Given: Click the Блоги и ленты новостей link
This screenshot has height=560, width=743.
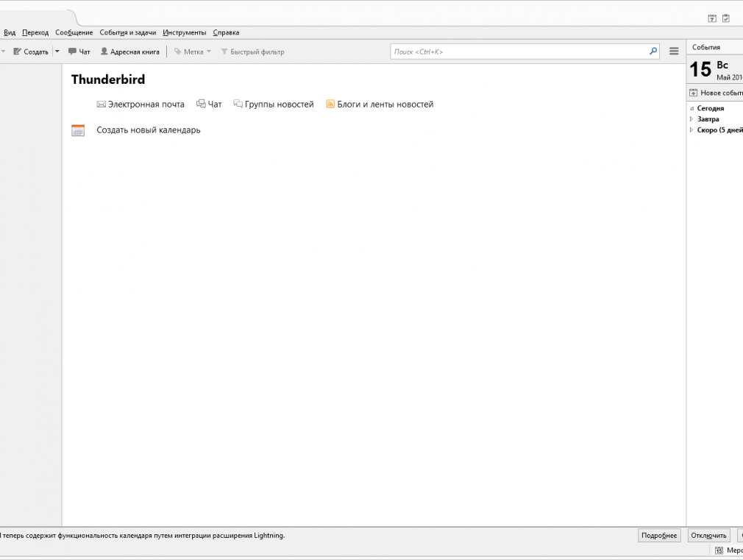Looking at the screenshot, I should point(380,104).
